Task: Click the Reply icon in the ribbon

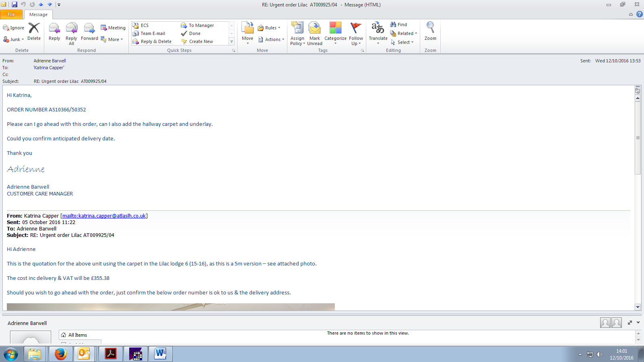Action: pyautogui.click(x=54, y=32)
